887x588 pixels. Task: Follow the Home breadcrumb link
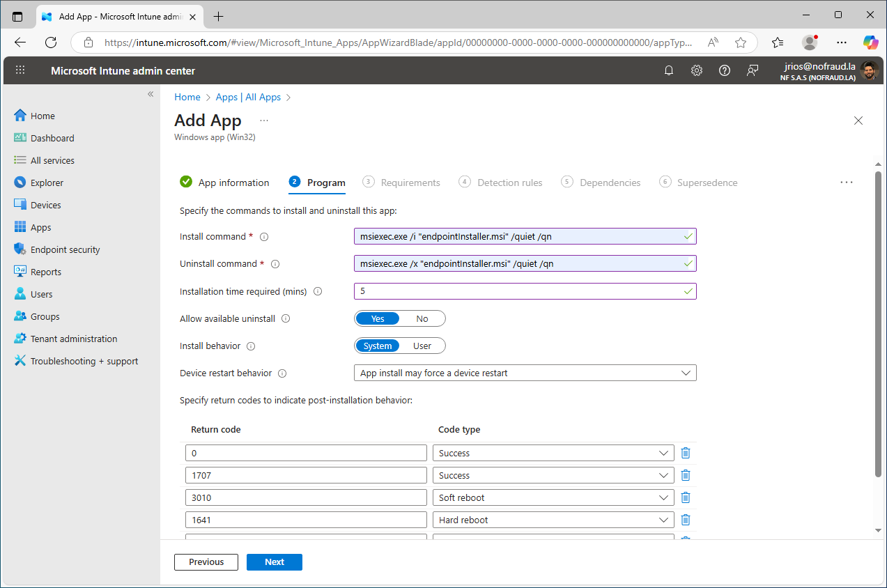coord(187,98)
